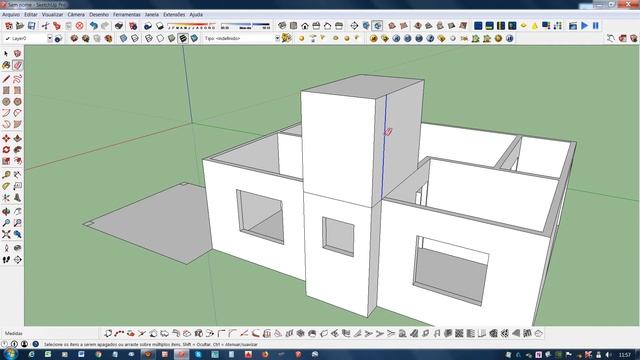Click the red Erase delete icon
The height and width of the screenshot is (360, 640).
(x=80, y=26)
